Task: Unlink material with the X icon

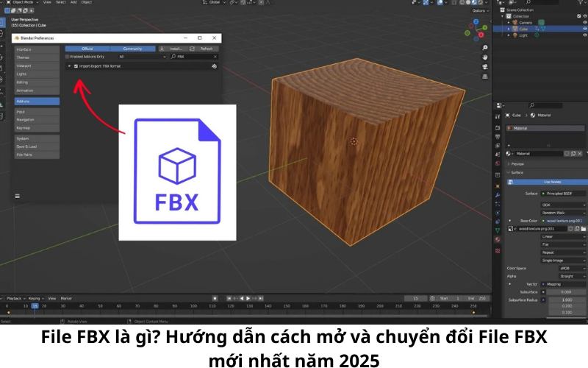Action: point(580,154)
